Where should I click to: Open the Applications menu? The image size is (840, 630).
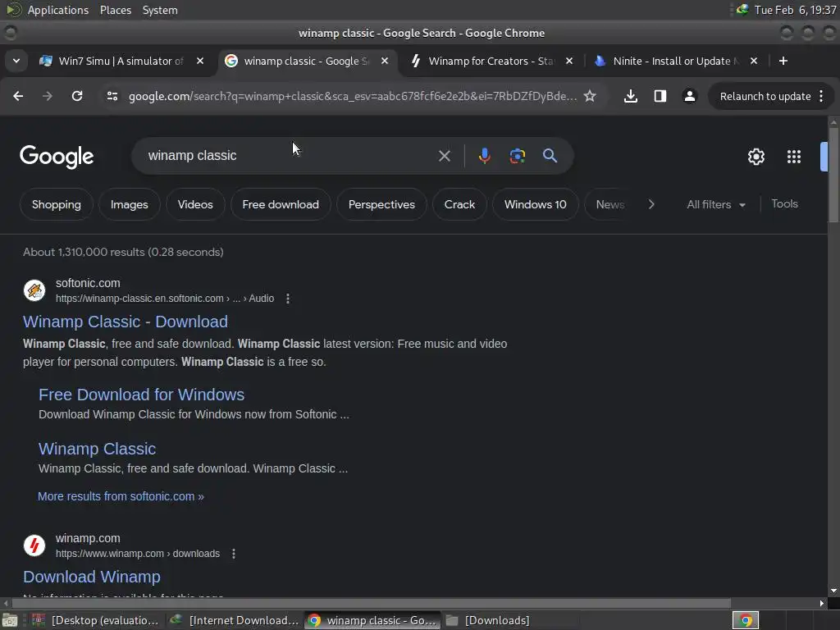58,10
